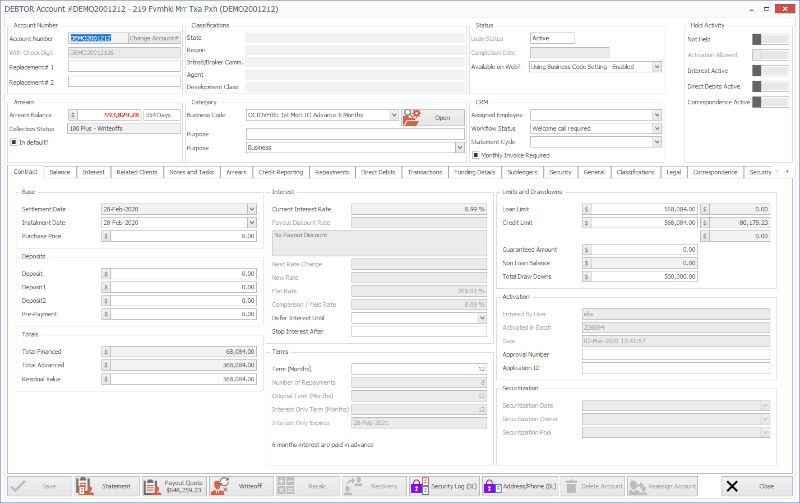Select the Credit Reporting tab
The height and width of the screenshot is (503, 800).
(x=281, y=172)
